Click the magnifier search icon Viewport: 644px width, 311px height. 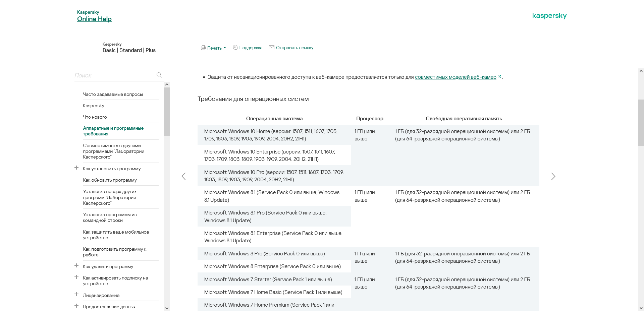click(x=159, y=75)
